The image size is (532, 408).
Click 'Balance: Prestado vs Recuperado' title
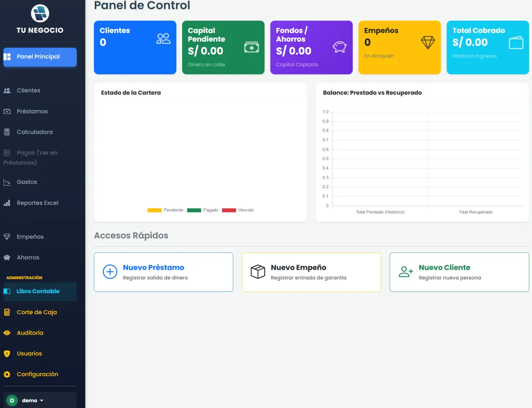372,93
